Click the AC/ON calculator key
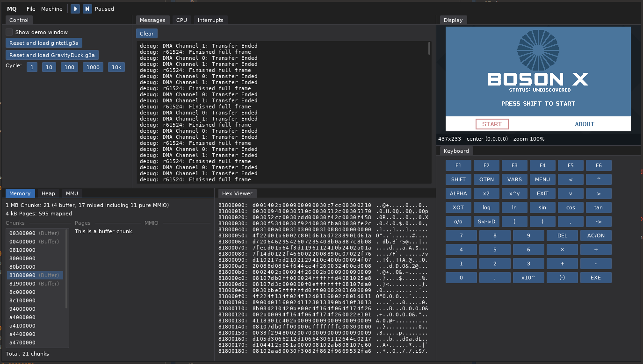This screenshot has width=643, height=364. 596,236
